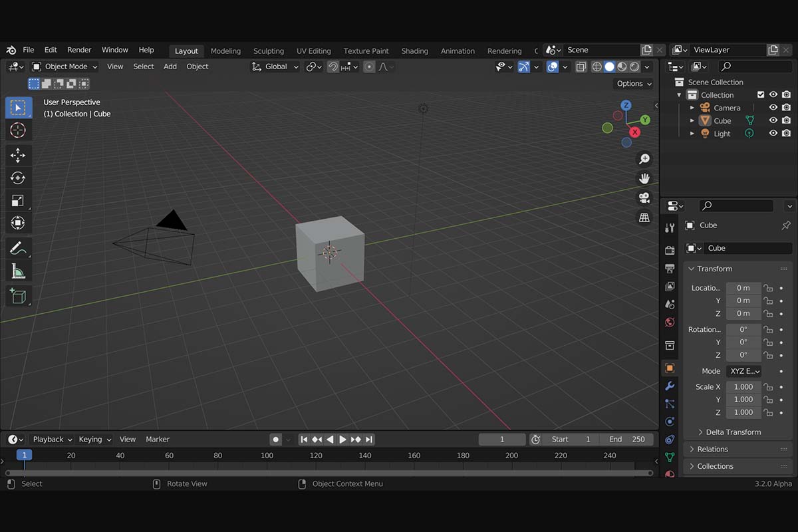Click the Scale X value slider
This screenshot has height=532, width=798.
pyautogui.click(x=743, y=387)
